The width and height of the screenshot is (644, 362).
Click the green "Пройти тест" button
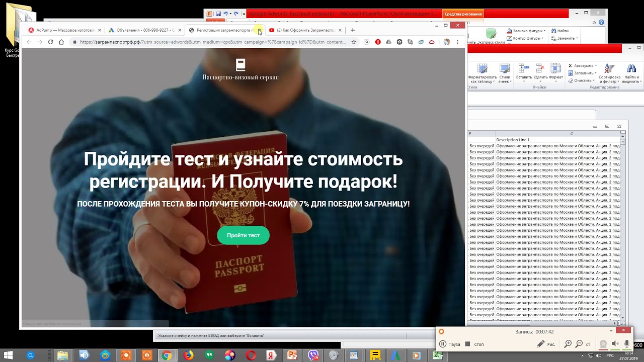pyautogui.click(x=243, y=235)
